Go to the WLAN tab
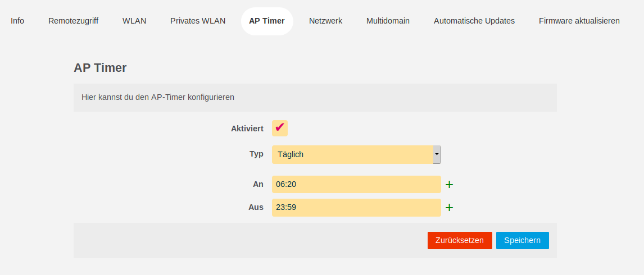Image resolution: width=644 pixels, height=275 pixels. click(x=134, y=21)
